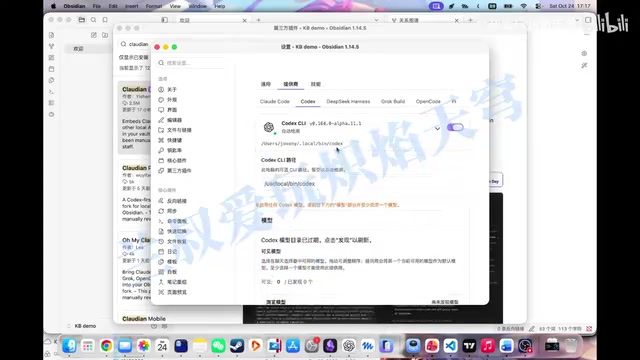Switch to DeepSeek Harness provider tab

[348, 101]
